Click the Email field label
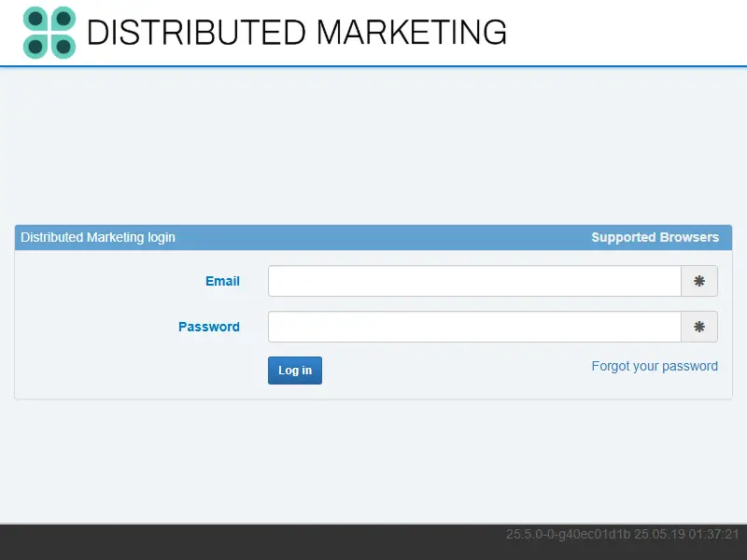Screen dimensions: 747x560 222,281
